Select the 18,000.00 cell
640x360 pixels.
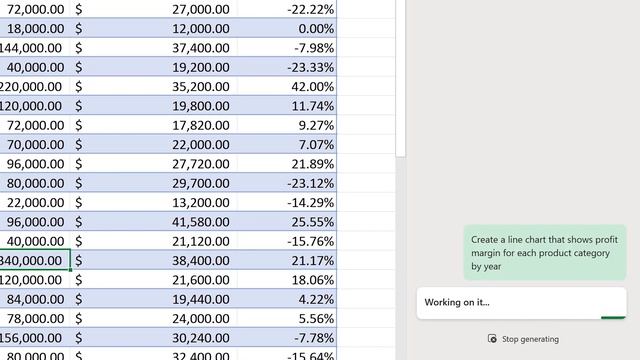[35, 29]
